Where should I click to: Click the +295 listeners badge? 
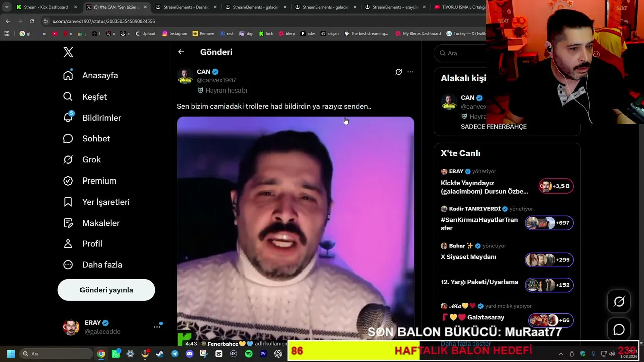549,260
